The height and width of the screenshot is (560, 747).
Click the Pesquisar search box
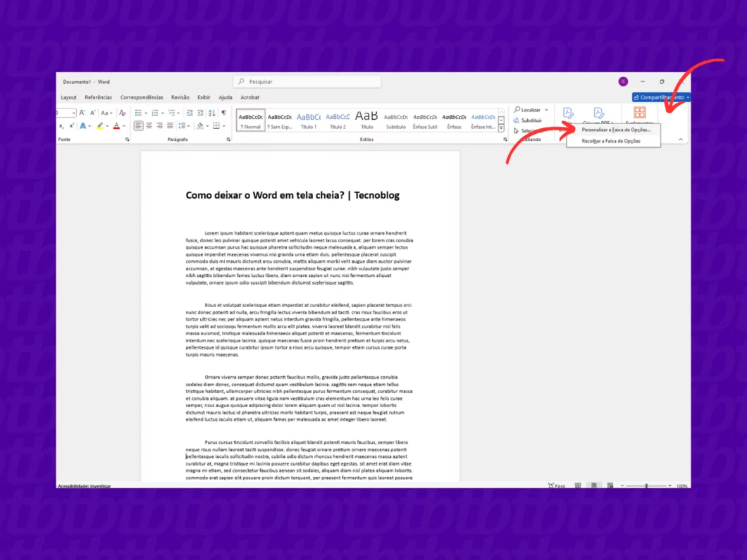pyautogui.click(x=307, y=82)
